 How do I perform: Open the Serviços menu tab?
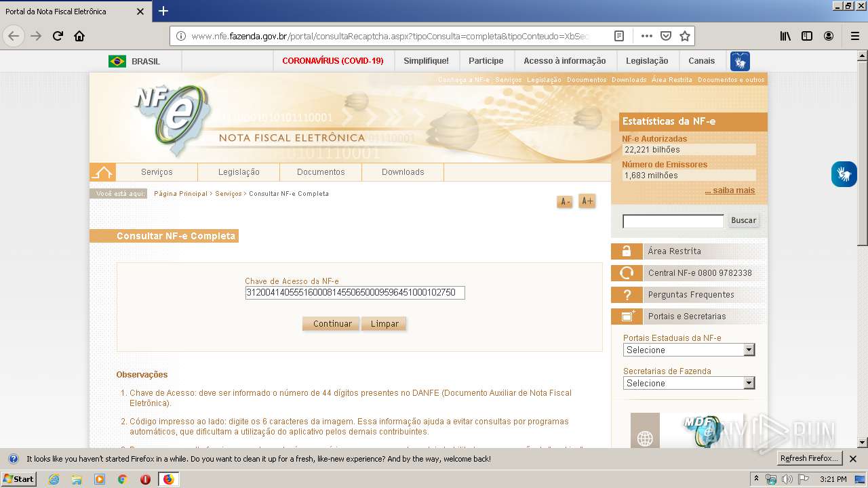coord(157,172)
